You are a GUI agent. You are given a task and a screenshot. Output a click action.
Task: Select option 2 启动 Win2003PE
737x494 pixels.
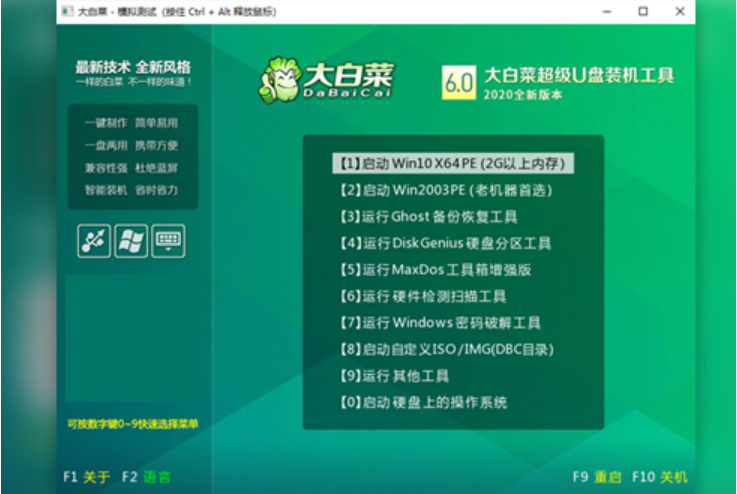click(x=446, y=190)
